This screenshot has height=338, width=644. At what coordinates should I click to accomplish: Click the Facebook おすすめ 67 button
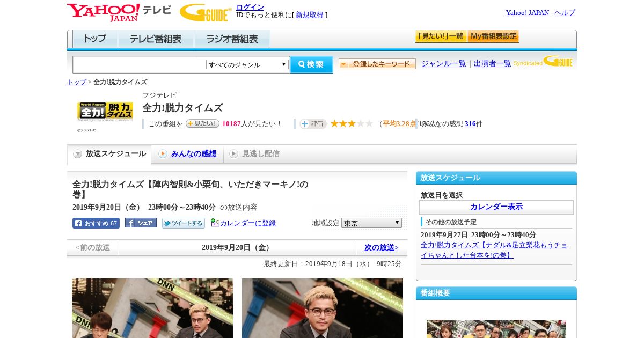coord(96,223)
